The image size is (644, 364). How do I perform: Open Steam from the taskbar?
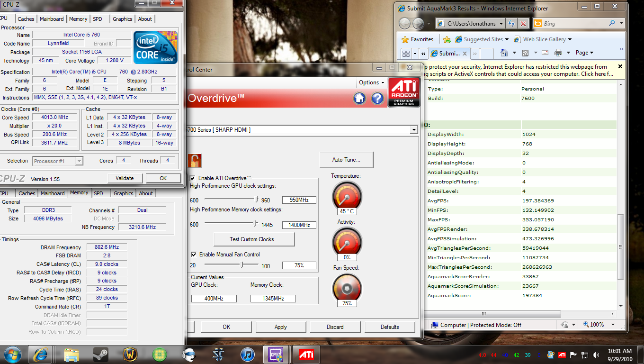click(100, 354)
